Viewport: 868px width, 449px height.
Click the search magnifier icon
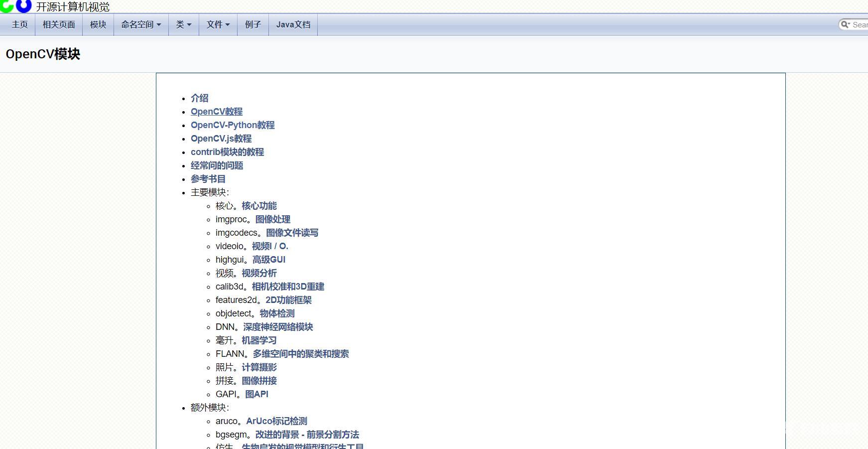point(845,24)
